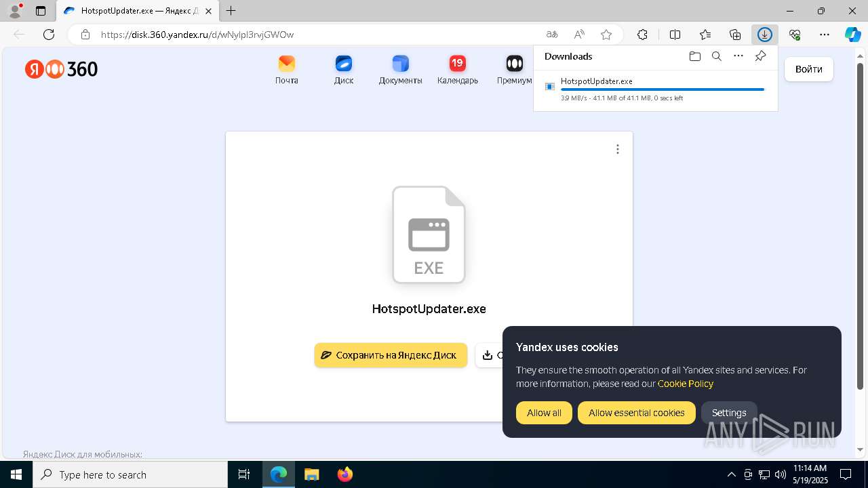Open Favorites list icon
This screenshot has height=488, width=868.
pos(705,35)
